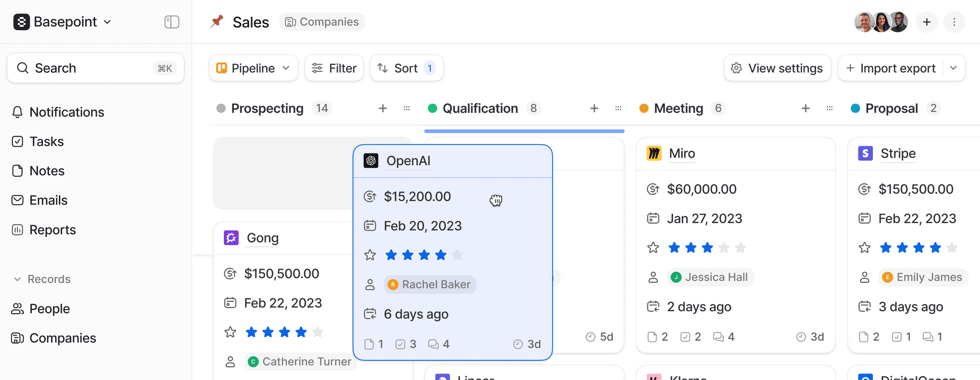Viewport: 980px width, 380px height.
Task: Add a card to Prospecting column
Action: pyautogui.click(x=383, y=109)
